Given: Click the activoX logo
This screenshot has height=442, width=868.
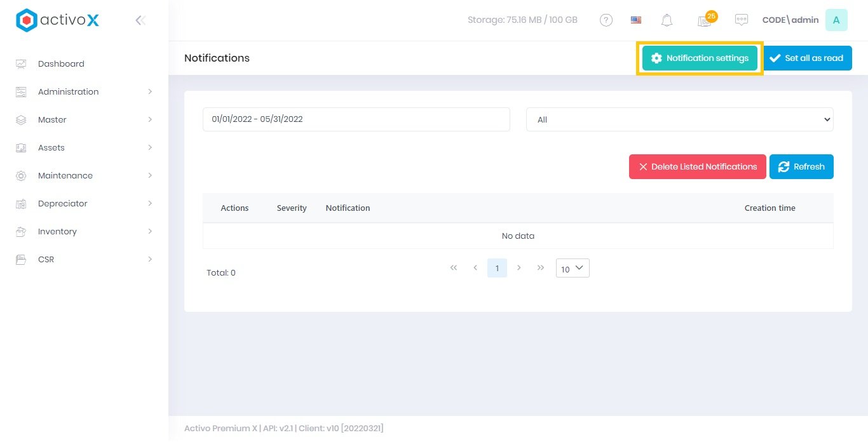Looking at the screenshot, I should pyautogui.click(x=58, y=20).
